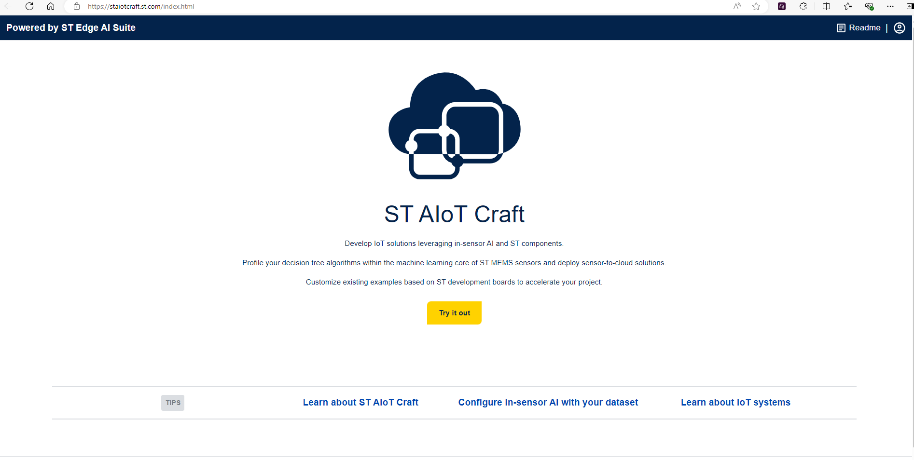This screenshot has width=914, height=460.
Task: Open the browser Settings and more menu
Action: point(890,6)
